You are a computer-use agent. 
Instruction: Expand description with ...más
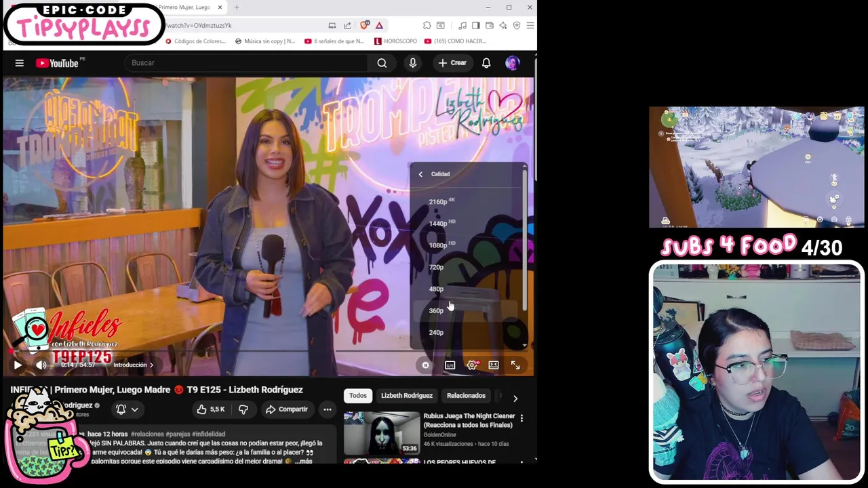pyautogui.click(x=303, y=462)
